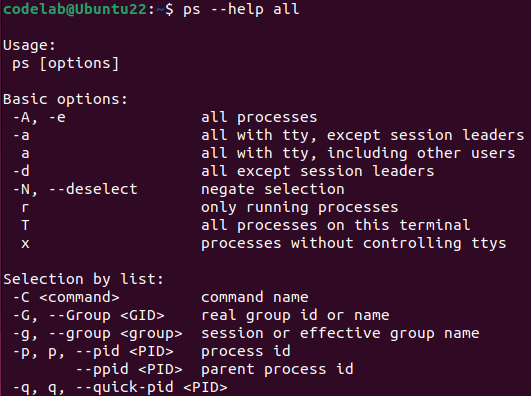This screenshot has height=396, width=531.
Task: Click 'except session leaders' in the -a line
Action: 425,136
